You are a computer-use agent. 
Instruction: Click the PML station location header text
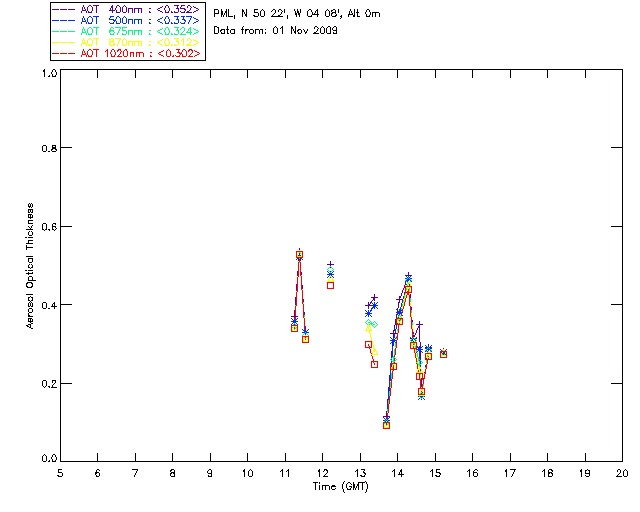297,14
